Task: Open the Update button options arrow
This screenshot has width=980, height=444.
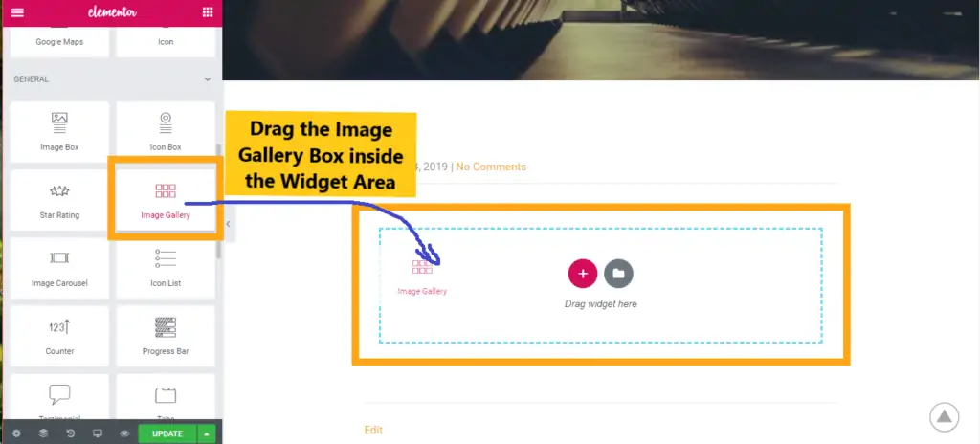Action: tap(207, 434)
